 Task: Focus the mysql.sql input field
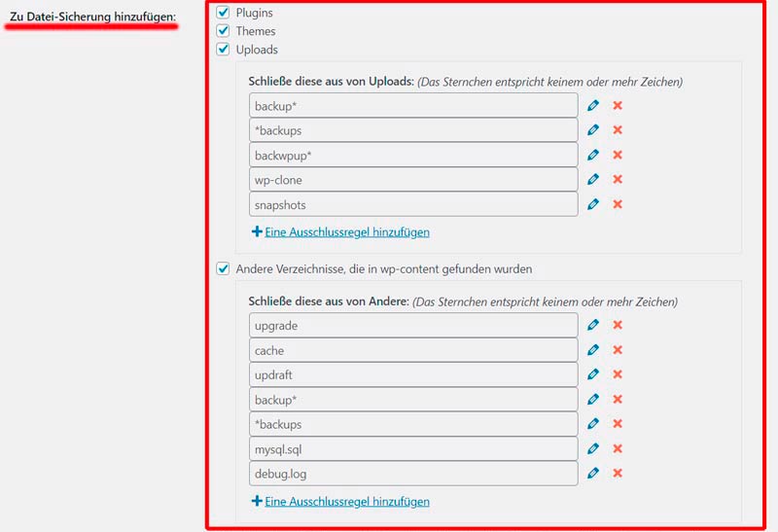[x=413, y=449]
